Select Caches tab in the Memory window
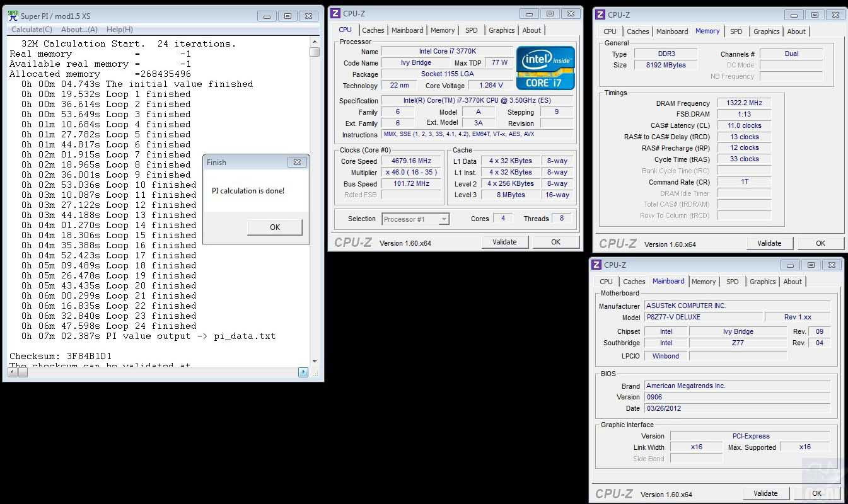The height and width of the screenshot is (504, 848). tap(637, 31)
